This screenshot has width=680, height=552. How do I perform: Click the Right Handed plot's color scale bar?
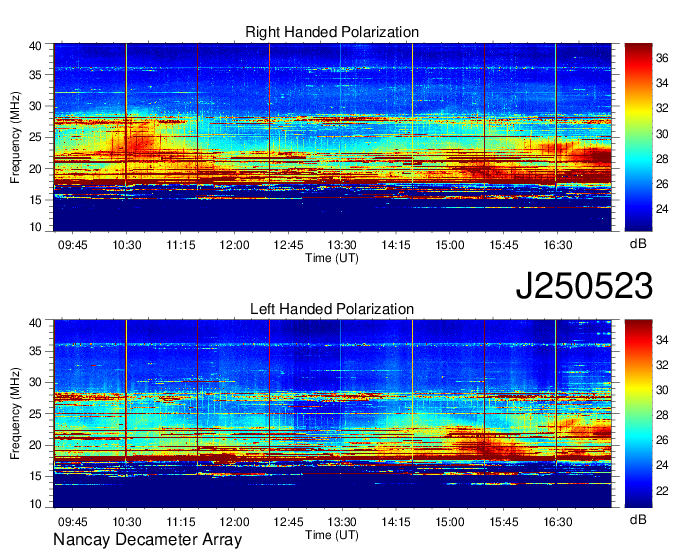point(638,137)
